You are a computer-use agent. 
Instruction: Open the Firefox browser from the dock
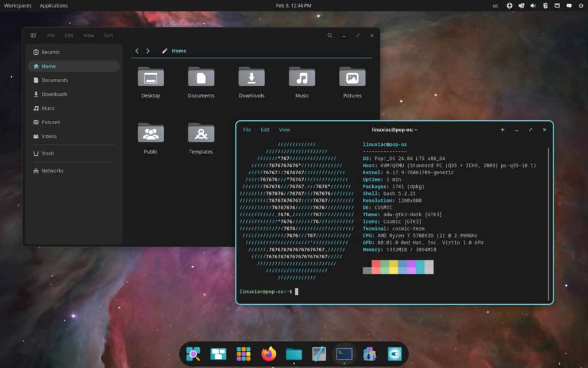[268, 354]
